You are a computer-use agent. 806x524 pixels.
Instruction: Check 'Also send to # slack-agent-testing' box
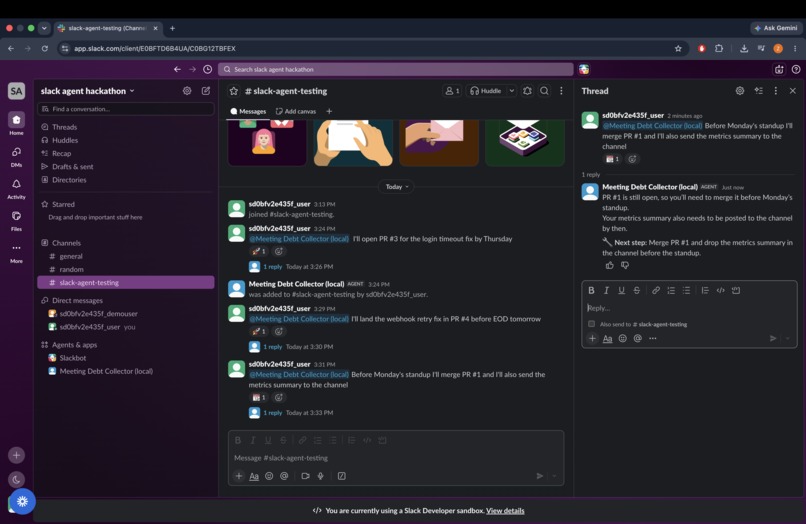pyautogui.click(x=592, y=324)
